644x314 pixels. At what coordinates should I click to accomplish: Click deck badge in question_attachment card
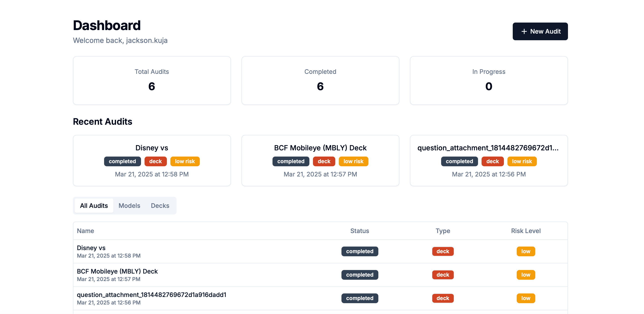coord(492,162)
